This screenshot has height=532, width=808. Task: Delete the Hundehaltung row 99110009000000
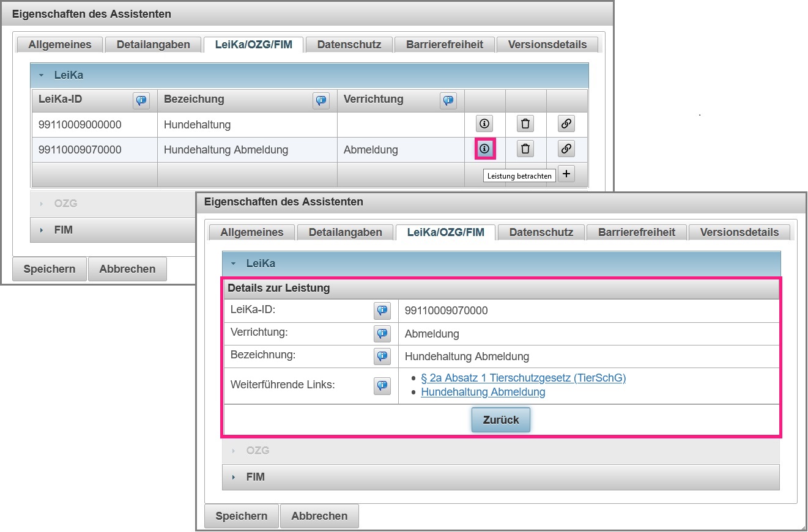[x=525, y=124]
